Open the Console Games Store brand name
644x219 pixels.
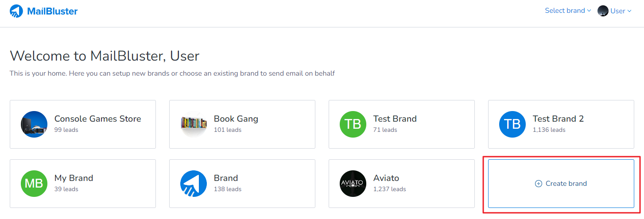97,119
